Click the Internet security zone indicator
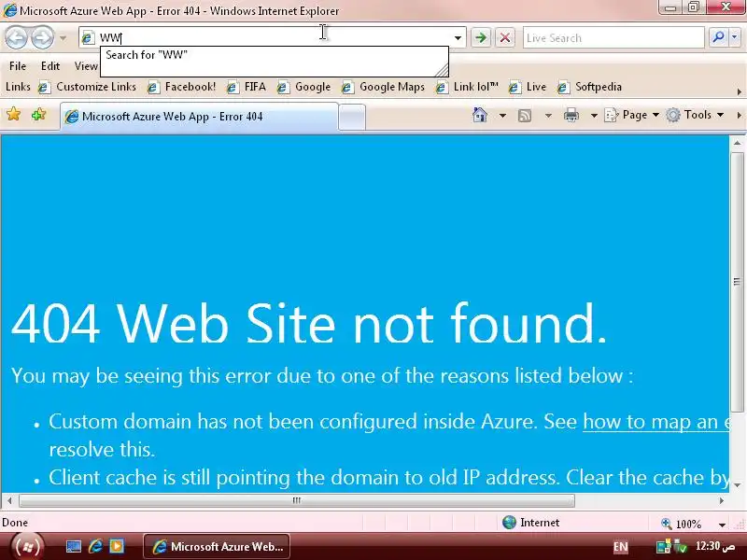 pos(530,523)
